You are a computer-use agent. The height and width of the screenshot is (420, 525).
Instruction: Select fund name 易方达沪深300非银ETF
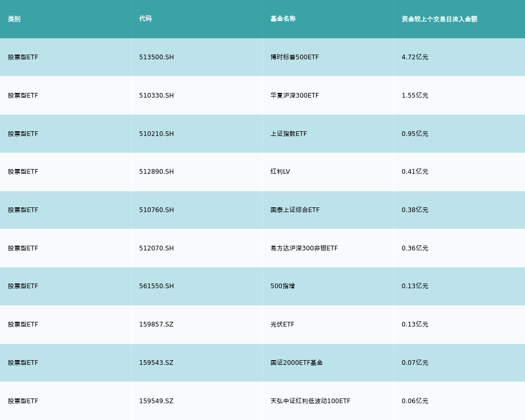click(x=304, y=248)
